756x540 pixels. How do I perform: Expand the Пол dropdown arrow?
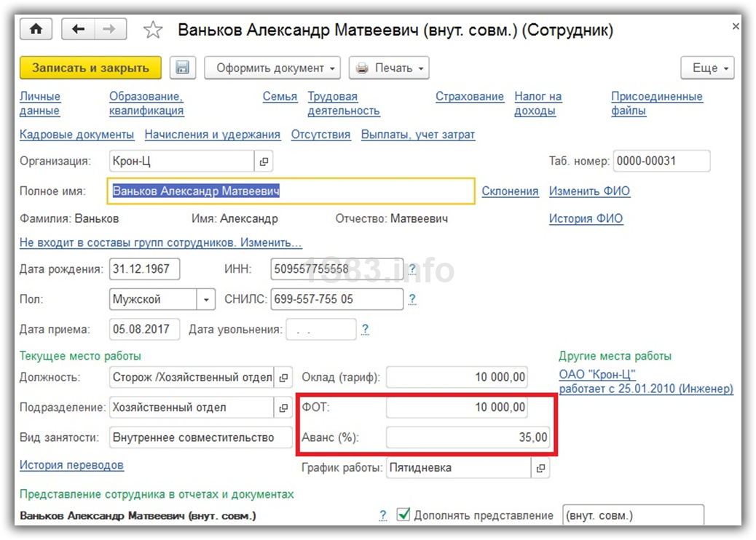206,299
